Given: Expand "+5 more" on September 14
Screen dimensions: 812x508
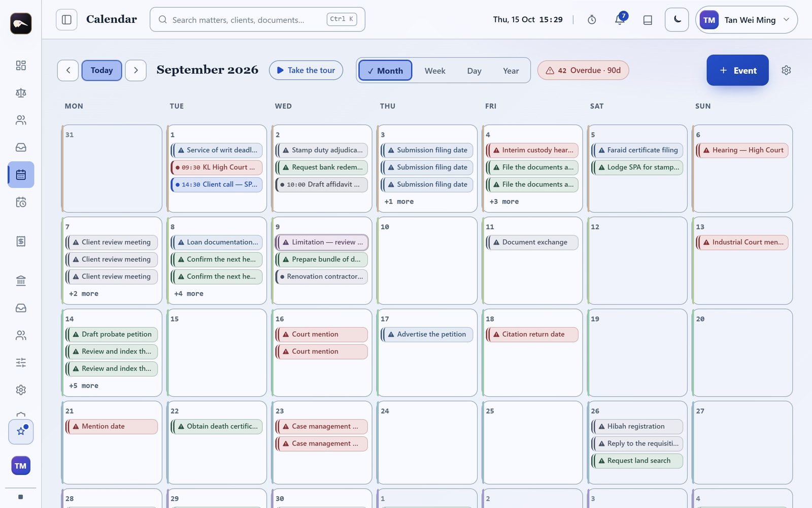Looking at the screenshot, I should (84, 386).
